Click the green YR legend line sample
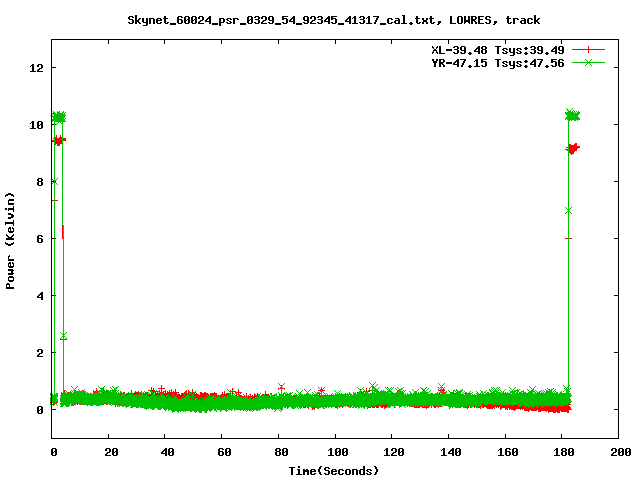This screenshot has height=480, width=640. point(588,62)
